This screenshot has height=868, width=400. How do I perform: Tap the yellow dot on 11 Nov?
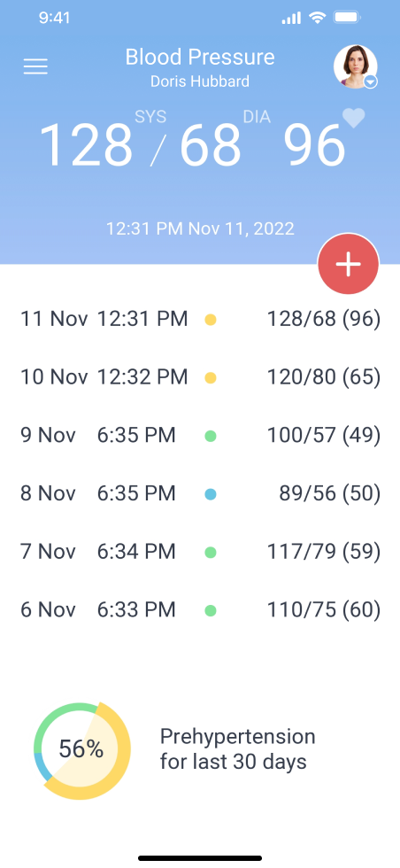pos(211,320)
